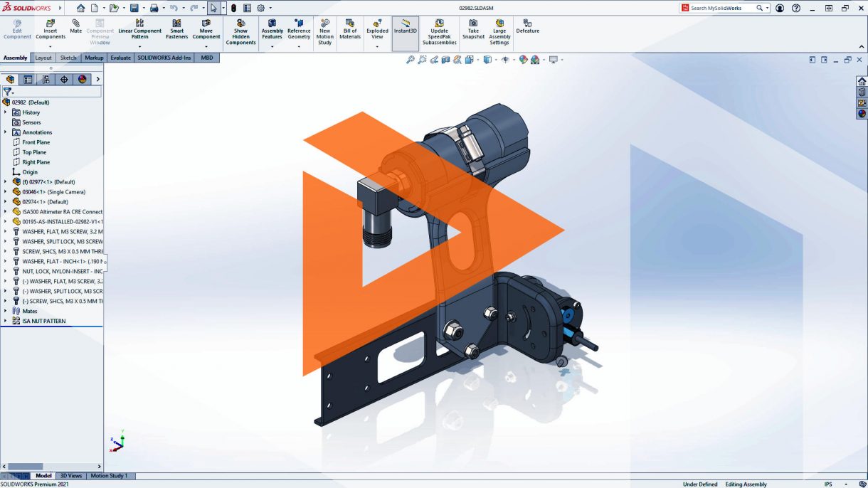The width and height of the screenshot is (868, 488).
Task: Click the Home icon in quick access toolbar
Action: [x=80, y=8]
